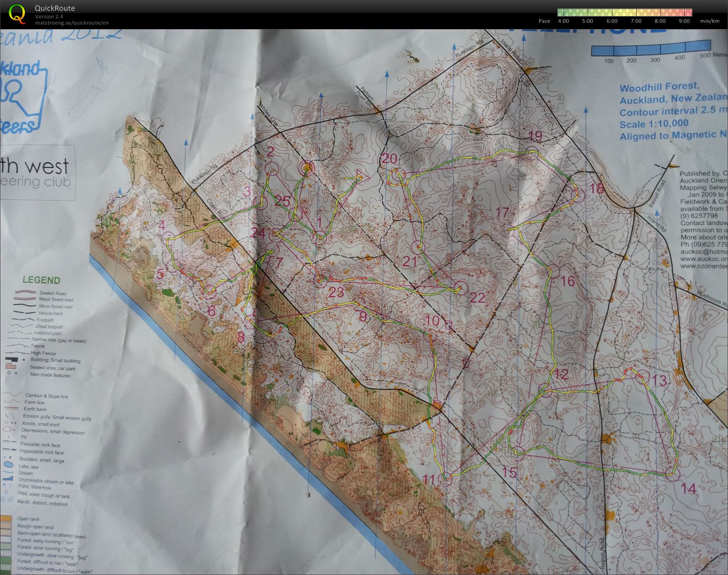The height and width of the screenshot is (575, 728).
Task: Select the 5:00 pace value
Action: coord(587,21)
